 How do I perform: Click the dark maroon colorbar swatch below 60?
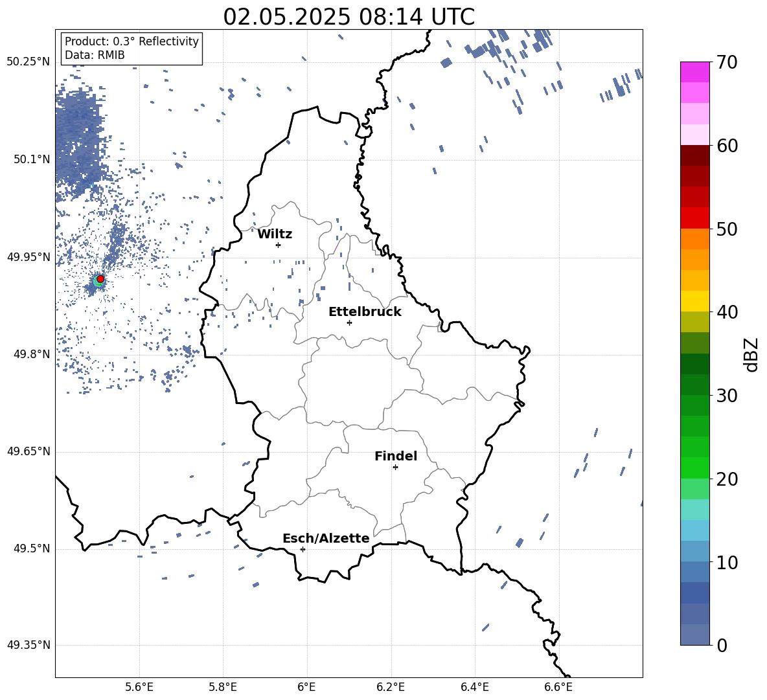tap(695, 155)
